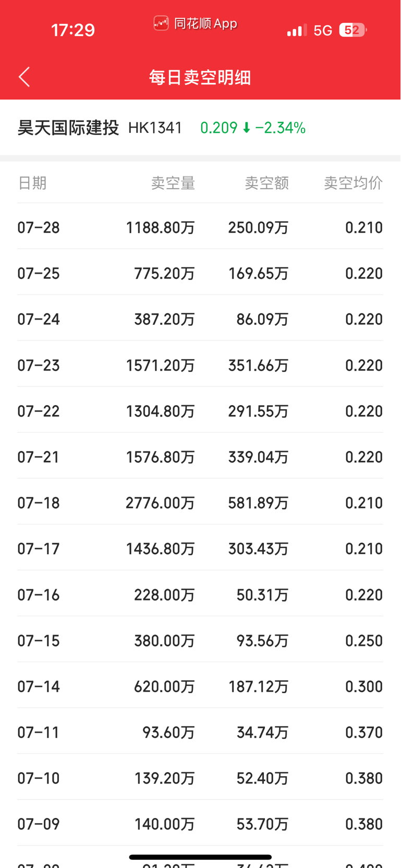The image size is (401, 868).
Task: Open the 同花顺 App return link
Action: (196, 23)
